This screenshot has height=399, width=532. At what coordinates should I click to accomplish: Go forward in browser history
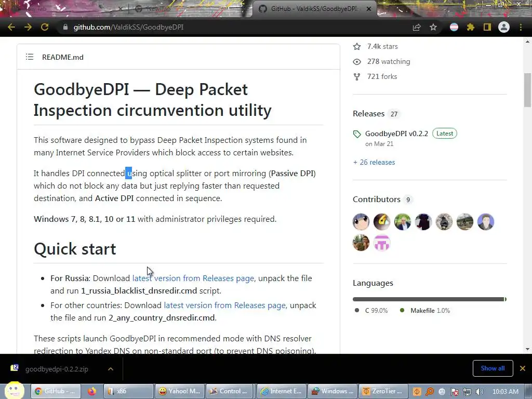[x=28, y=27]
